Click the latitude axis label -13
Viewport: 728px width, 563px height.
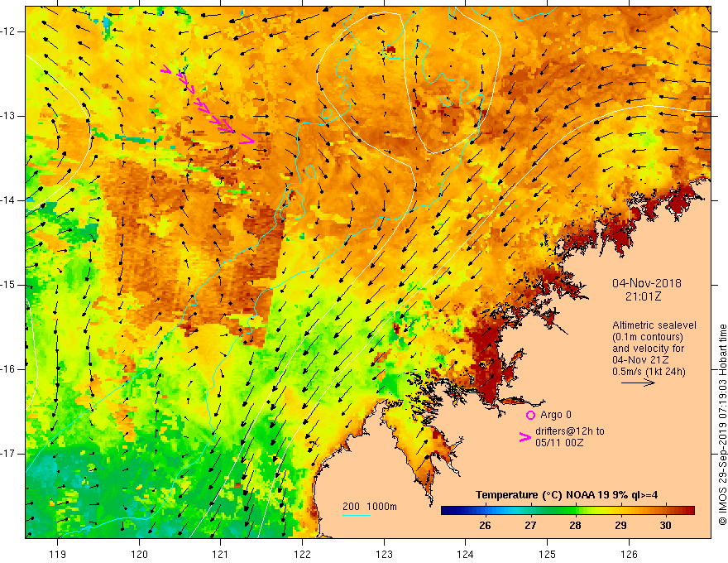pos(8,116)
